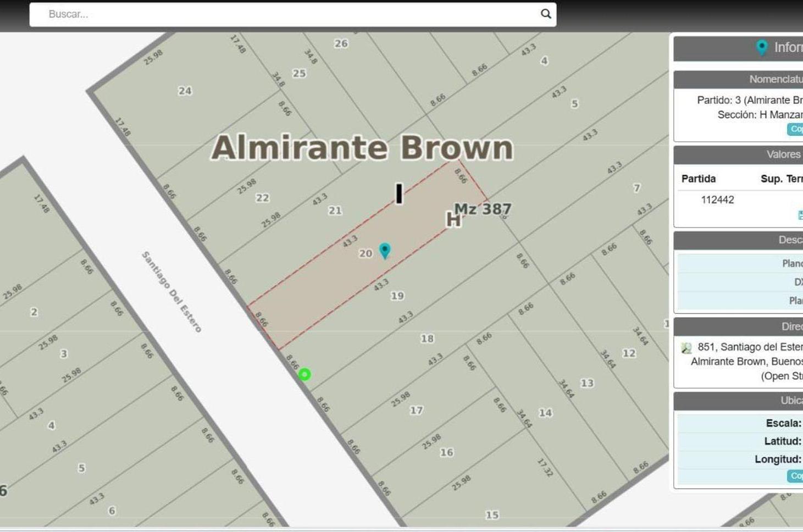Select the Valores section header

pos(738,154)
